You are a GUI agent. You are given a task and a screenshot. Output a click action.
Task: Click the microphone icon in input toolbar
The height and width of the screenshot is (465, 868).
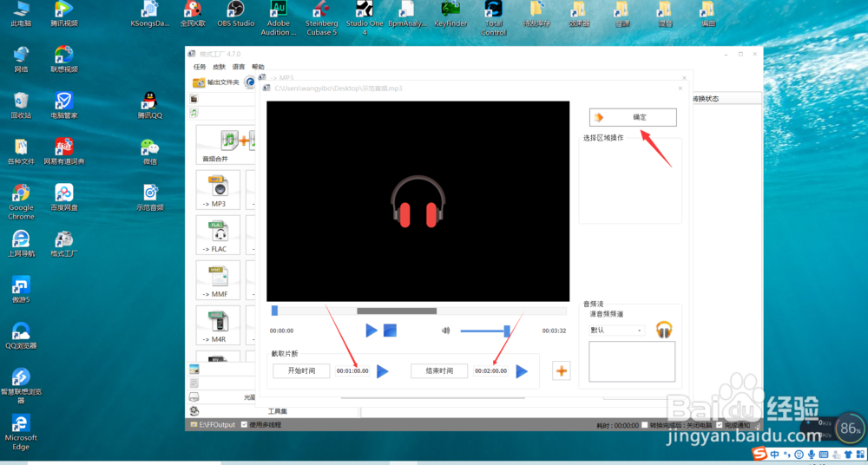(811, 455)
